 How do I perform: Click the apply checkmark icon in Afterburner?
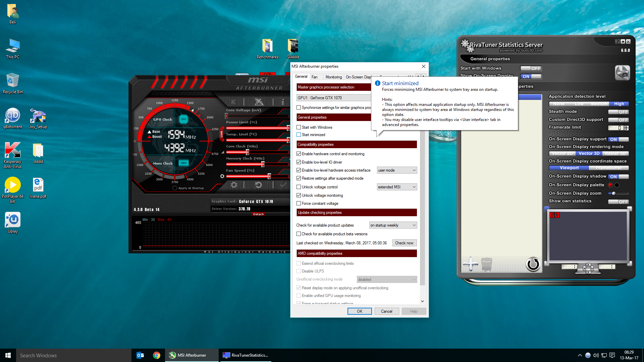click(283, 185)
